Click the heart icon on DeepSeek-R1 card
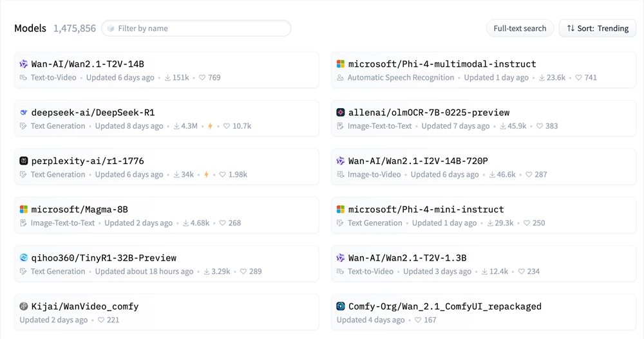Viewport: 644px width, 339px height. pos(227,126)
